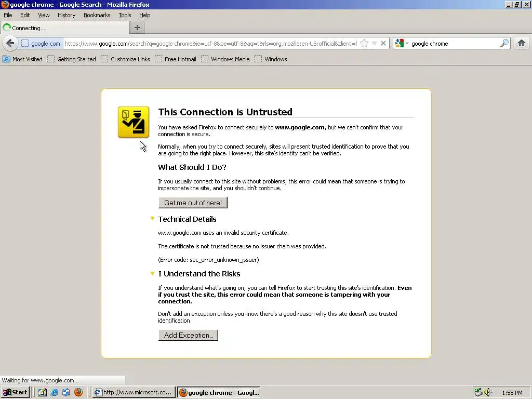Open the View menu

click(x=44, y=15)
